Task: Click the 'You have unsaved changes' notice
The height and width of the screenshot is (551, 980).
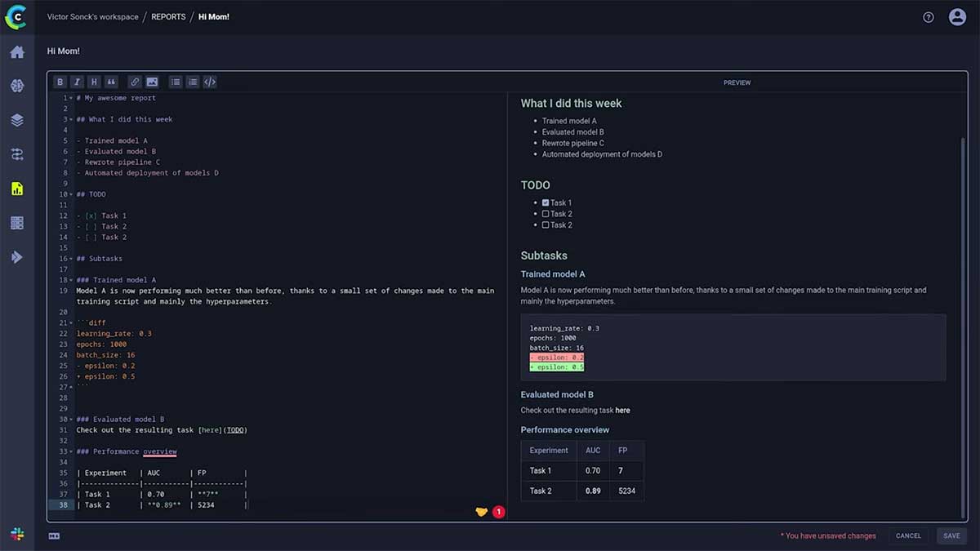Action: click(x=828, y=535)
